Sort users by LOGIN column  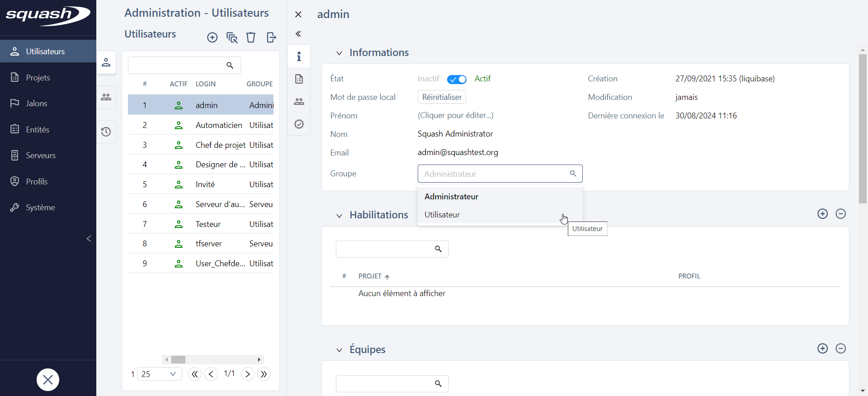click(206, 84)
